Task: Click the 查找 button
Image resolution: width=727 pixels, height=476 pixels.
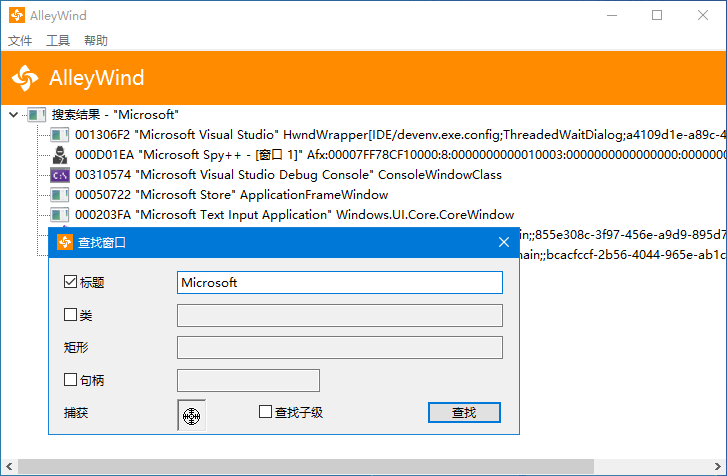Action: [464, 413]
